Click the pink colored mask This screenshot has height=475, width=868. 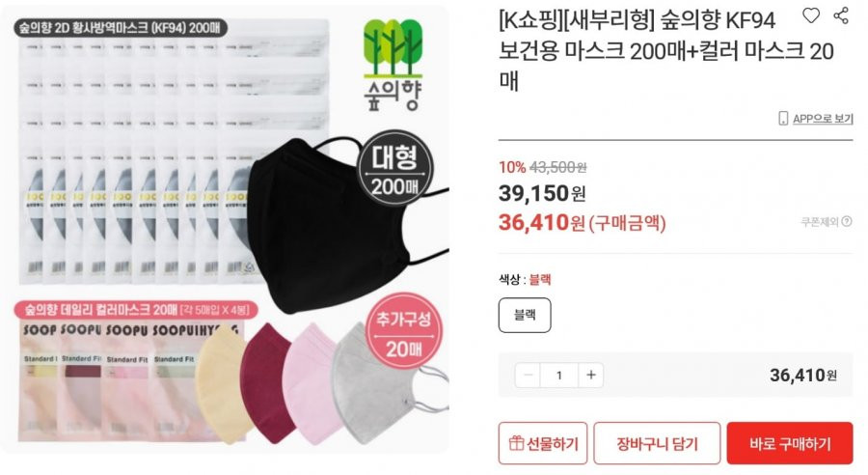(x=312, y=382)
